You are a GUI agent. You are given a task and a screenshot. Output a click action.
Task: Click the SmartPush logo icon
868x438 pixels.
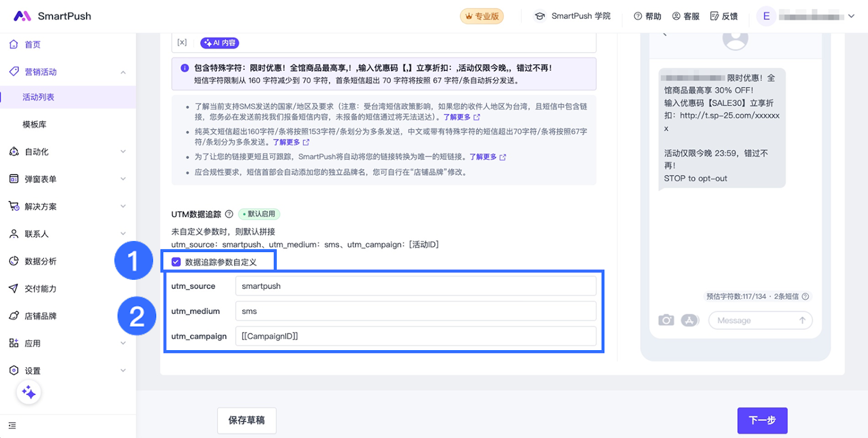[x=22, y=16]
